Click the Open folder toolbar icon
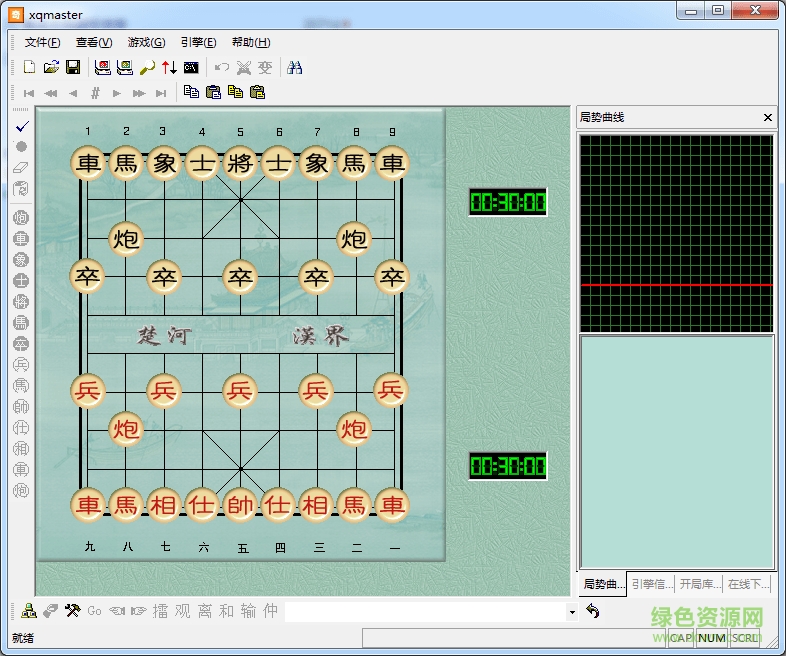 point(51,67)
